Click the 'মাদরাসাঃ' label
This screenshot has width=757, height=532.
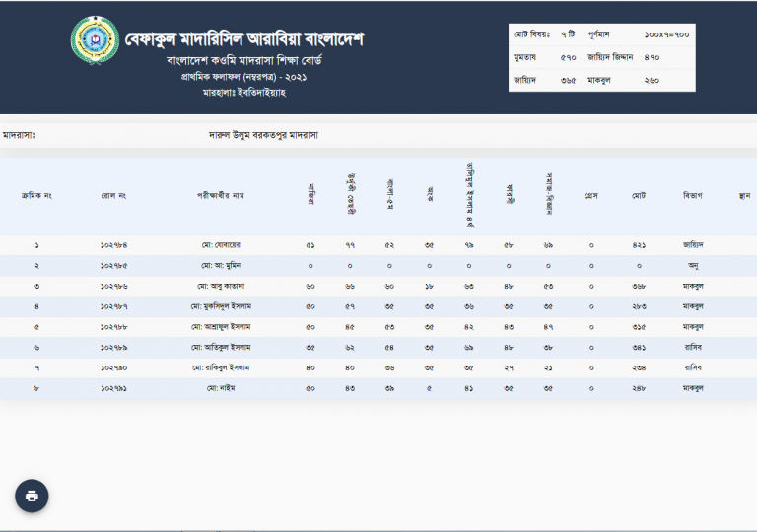pos(20,135)
